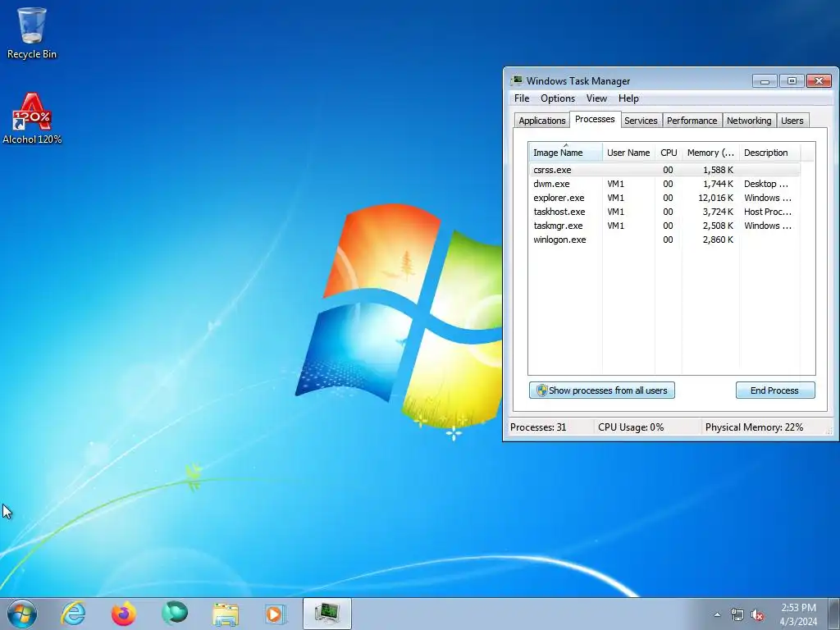
Task: Open the Recycle Bin desktop icon
Action: (32, 33)
